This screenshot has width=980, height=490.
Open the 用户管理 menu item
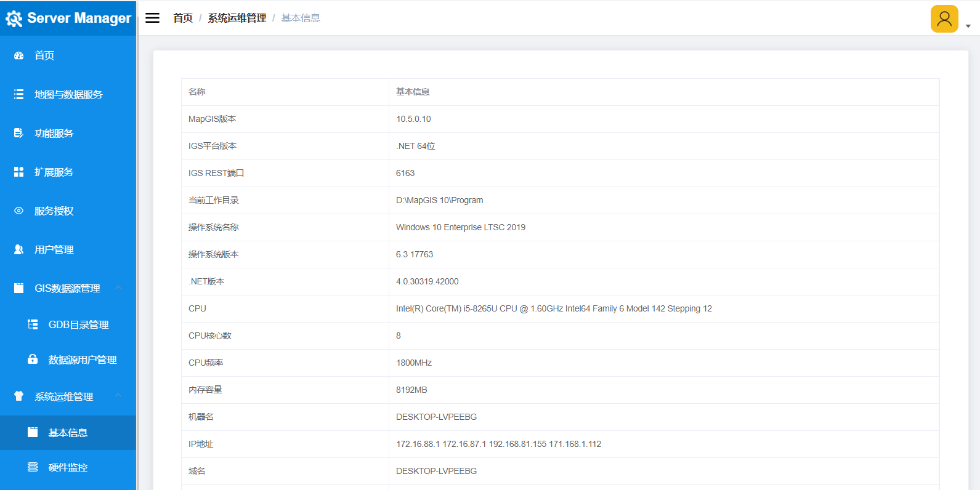pos(68,249)
